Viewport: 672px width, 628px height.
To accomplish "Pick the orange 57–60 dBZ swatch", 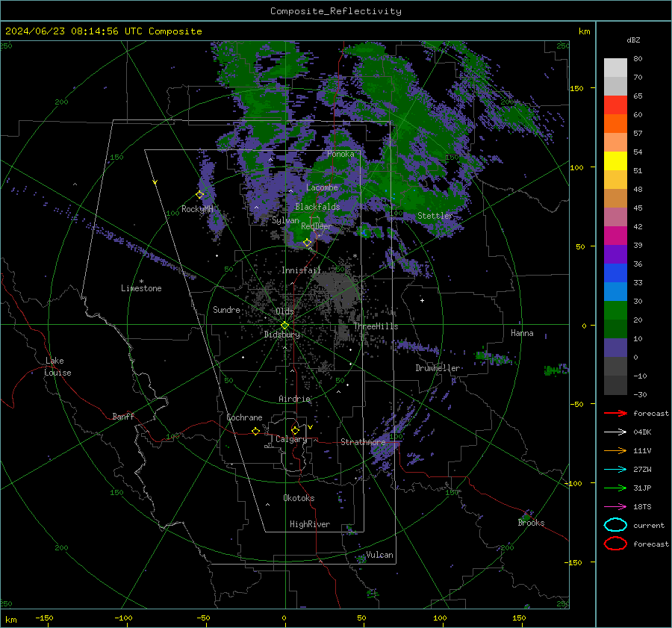I will coord(615,124).
